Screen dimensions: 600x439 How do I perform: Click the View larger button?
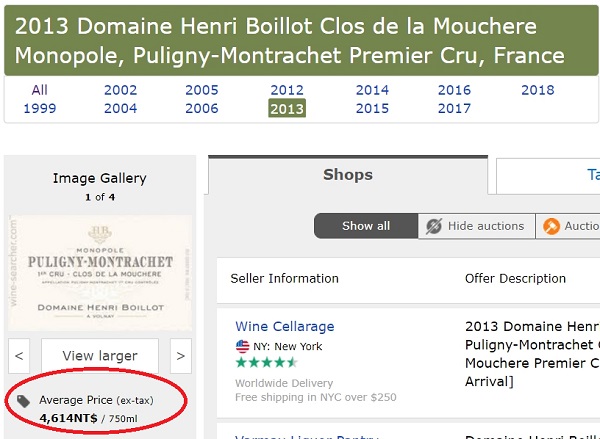click(100, 356)
